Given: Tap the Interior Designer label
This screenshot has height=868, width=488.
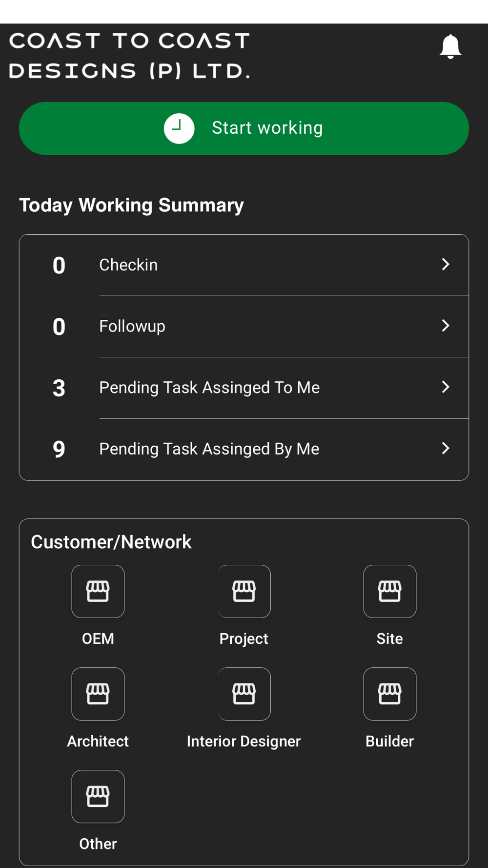Looking at the screenshot, I should [x=244, y=741].
